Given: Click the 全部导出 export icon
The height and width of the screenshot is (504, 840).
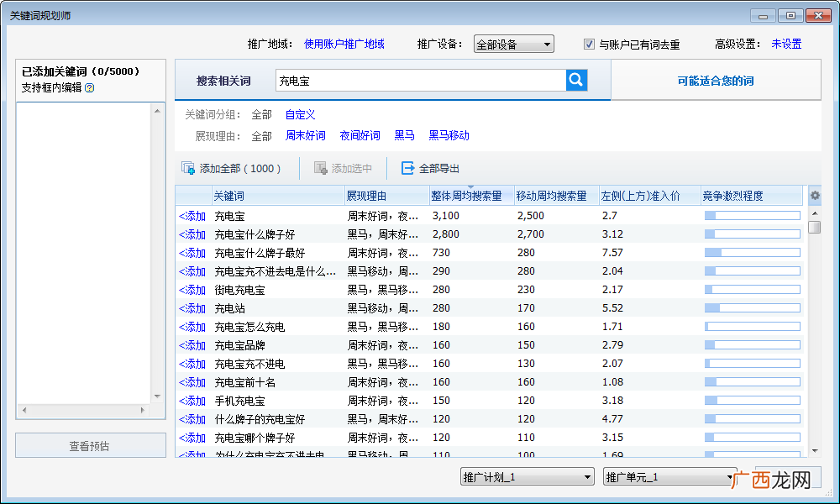Looking at the screenshot, I should 407,168.
